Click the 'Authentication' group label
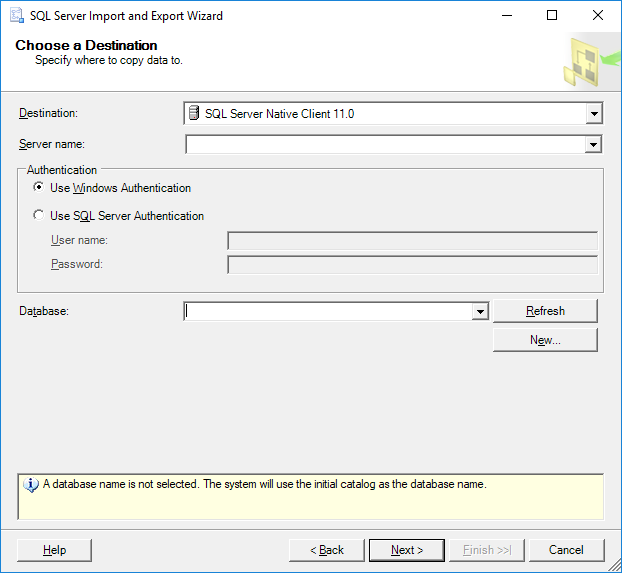Viewport: 622px width, 573px height. [62, 170]
